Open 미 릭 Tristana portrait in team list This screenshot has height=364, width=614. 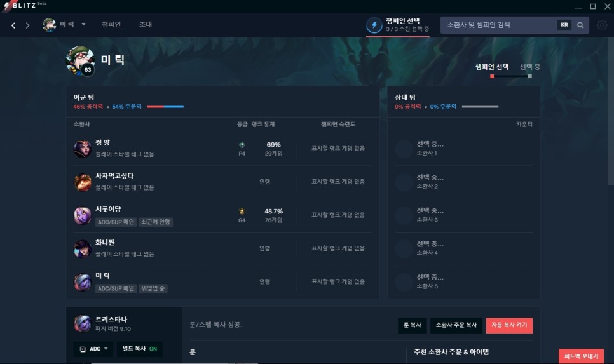[x=83, y=282]
